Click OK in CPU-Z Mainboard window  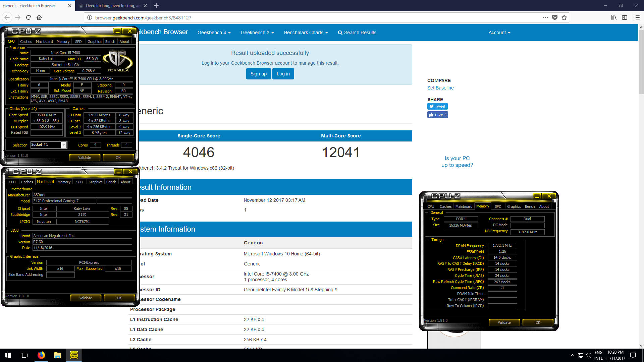[x=119, y=298]
